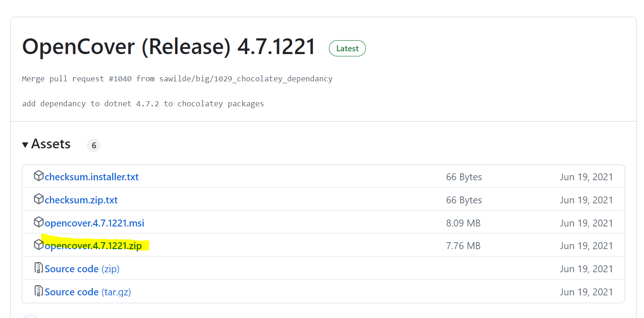
Task: Download checksum.installer.txt file
Action: click(91, 177)
